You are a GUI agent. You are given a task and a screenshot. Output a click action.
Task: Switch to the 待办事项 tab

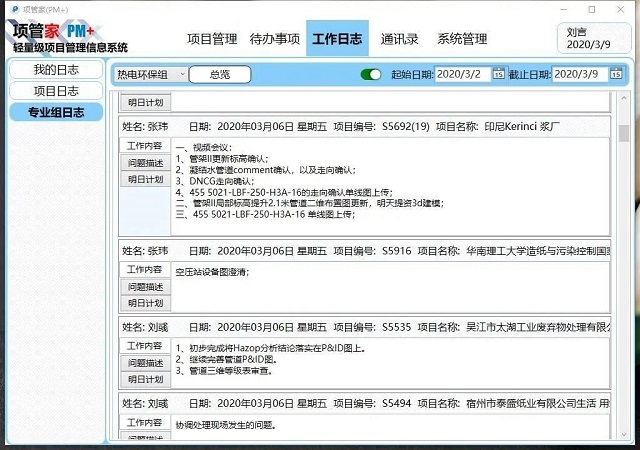pos(272,40)
